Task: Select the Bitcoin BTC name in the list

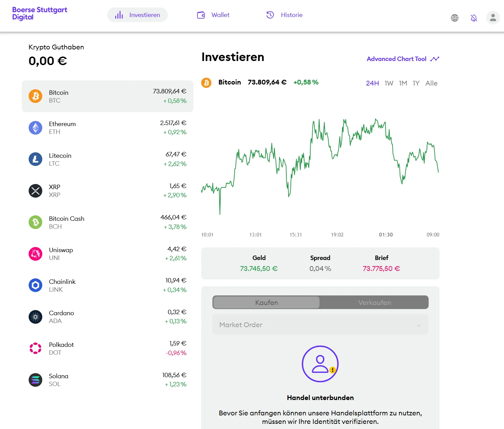Action: pyautogui.click(x=59, y=96)
